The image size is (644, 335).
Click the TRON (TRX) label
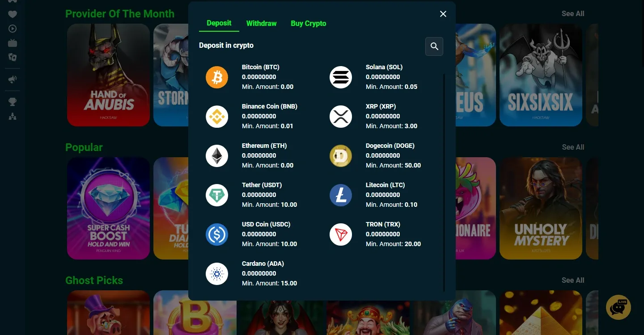pyautogui.click(x=383, y=224)
